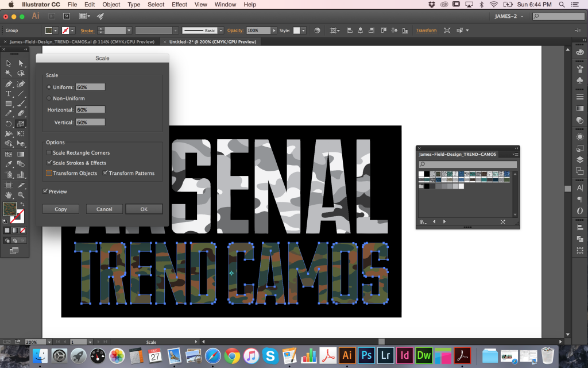Pick the Pencil tool
Screen dimensions: 588x368
point(9,113)
